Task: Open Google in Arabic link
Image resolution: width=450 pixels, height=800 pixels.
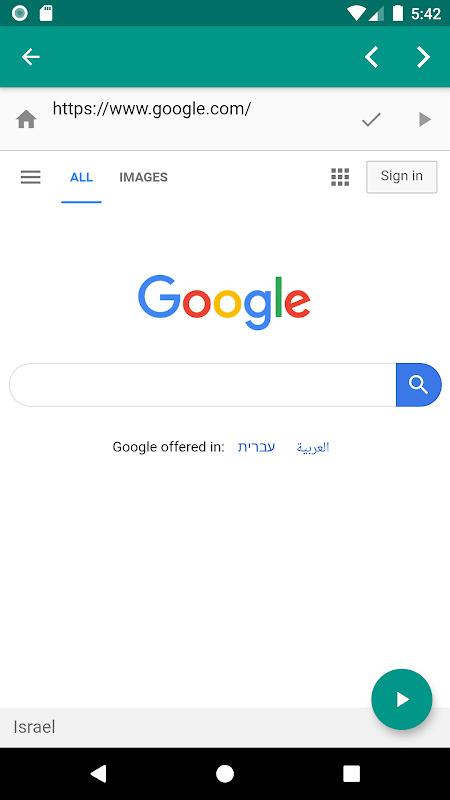Action: coord(313,447)
